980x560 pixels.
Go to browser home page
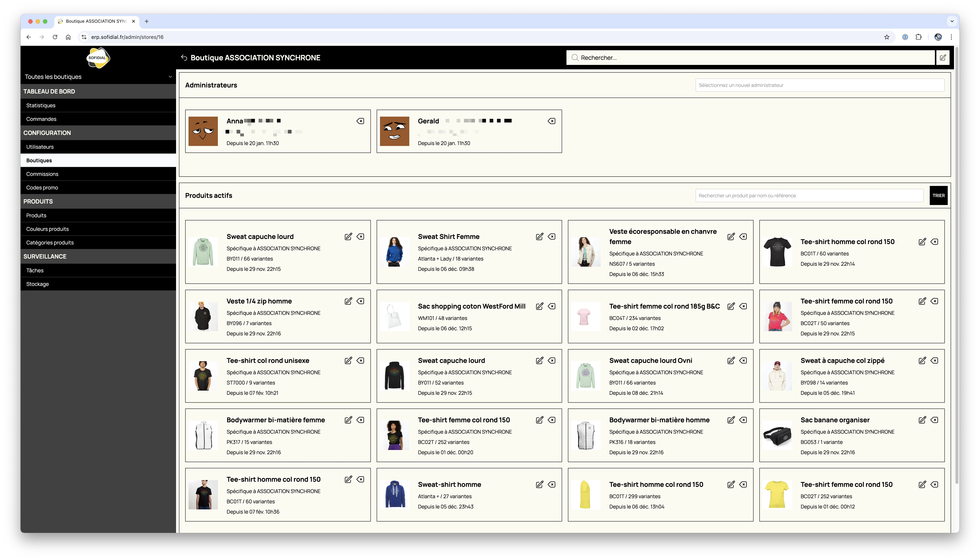[68, 37]
